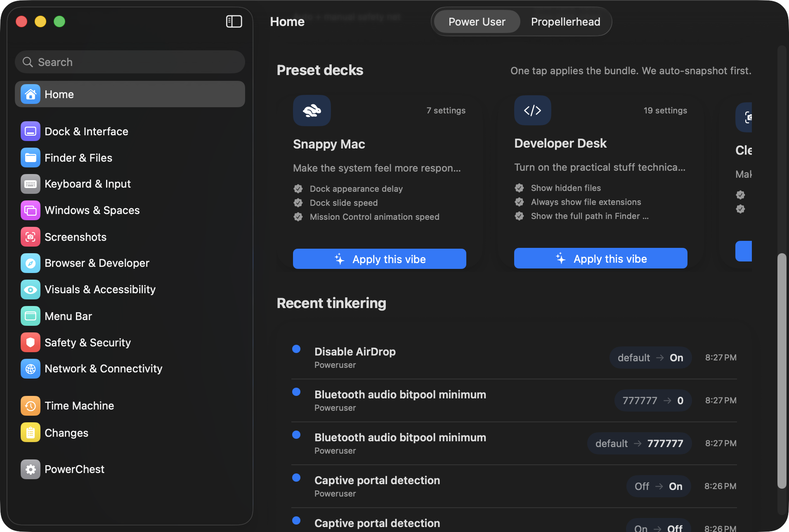Click the Network & Connectivity globe icon
This screenshot has width=789, height=532.
point(30,369)
